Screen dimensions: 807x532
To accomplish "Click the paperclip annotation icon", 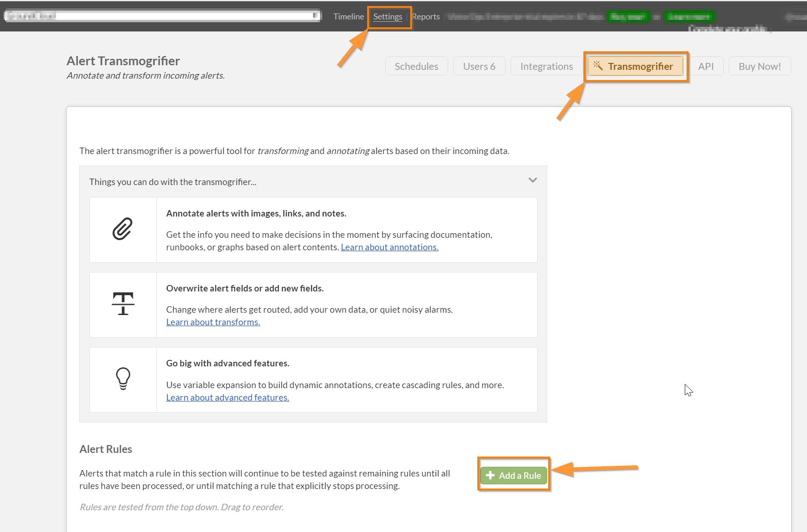I will tap(123, 229).
